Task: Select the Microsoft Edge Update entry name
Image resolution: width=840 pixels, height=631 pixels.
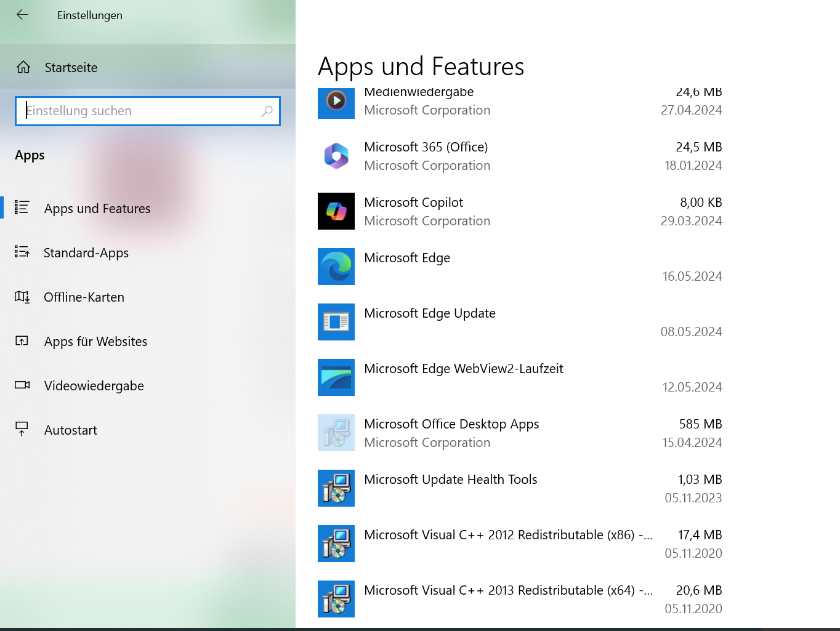Action: click(430, 313)
